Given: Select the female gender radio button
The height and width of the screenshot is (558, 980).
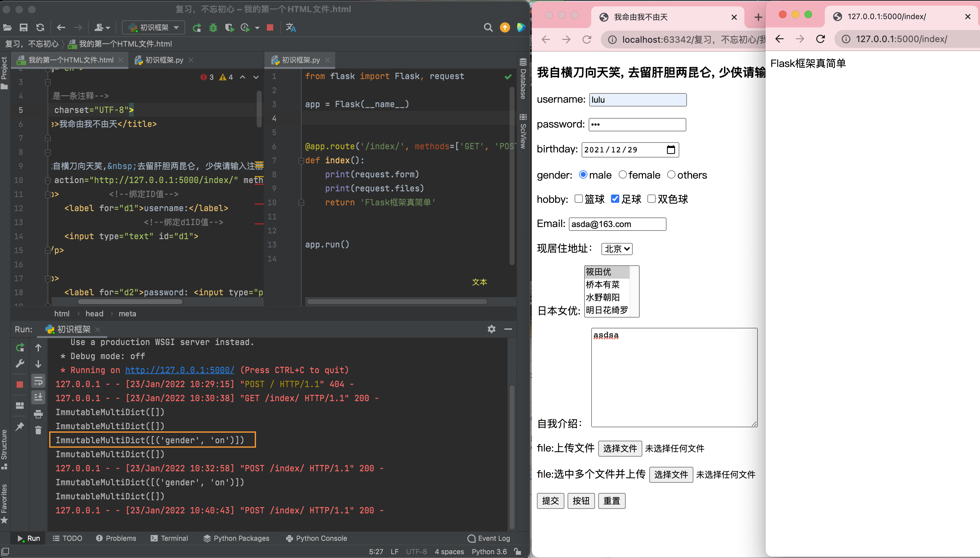Looking at the screenshot, I should [622, 175].
